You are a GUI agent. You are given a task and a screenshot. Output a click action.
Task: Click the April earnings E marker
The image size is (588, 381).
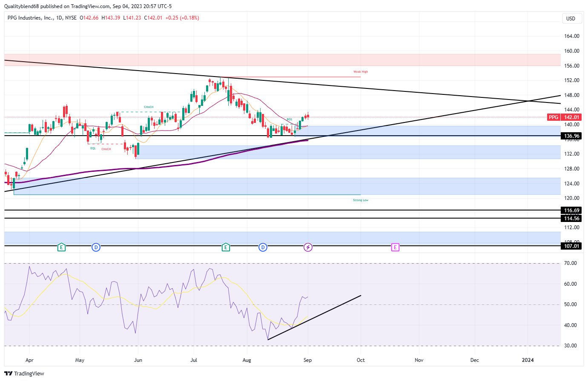[62, 247]
